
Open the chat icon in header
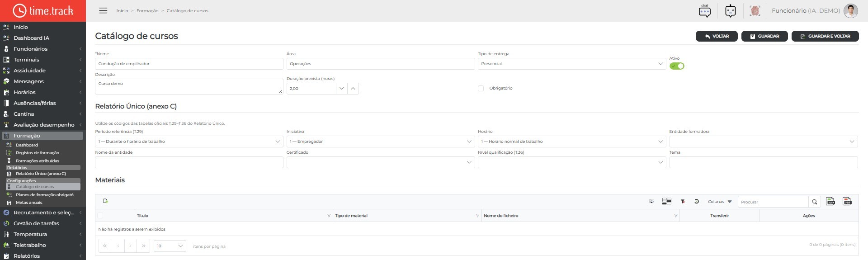click(x=704, y=10)
